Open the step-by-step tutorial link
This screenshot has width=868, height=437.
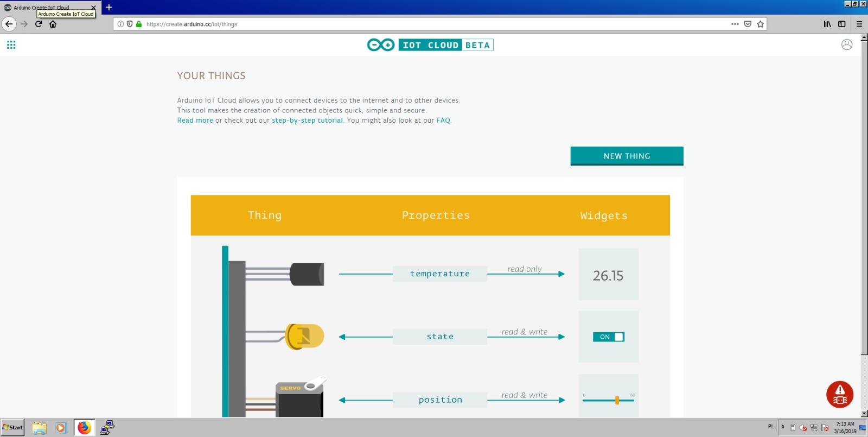click(307, 121)
